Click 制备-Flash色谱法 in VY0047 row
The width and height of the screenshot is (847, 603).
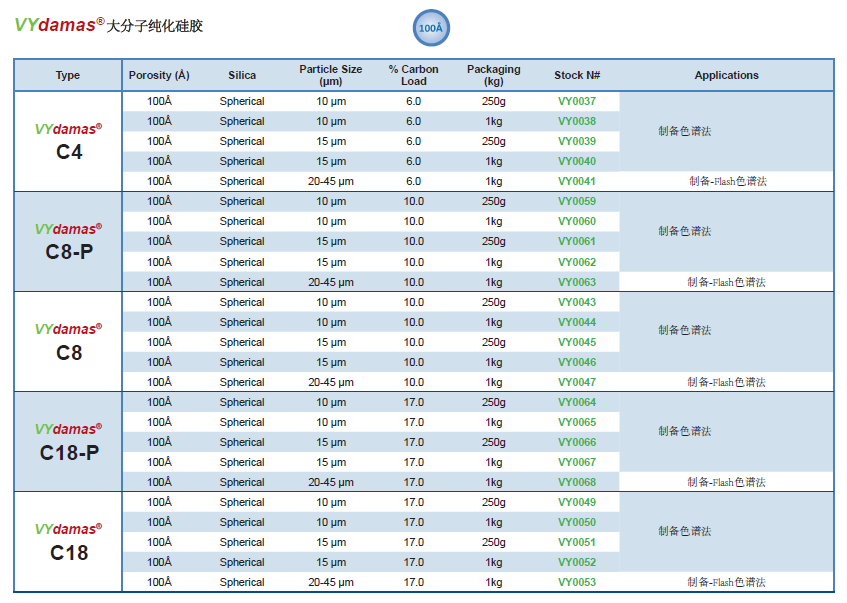726,382
